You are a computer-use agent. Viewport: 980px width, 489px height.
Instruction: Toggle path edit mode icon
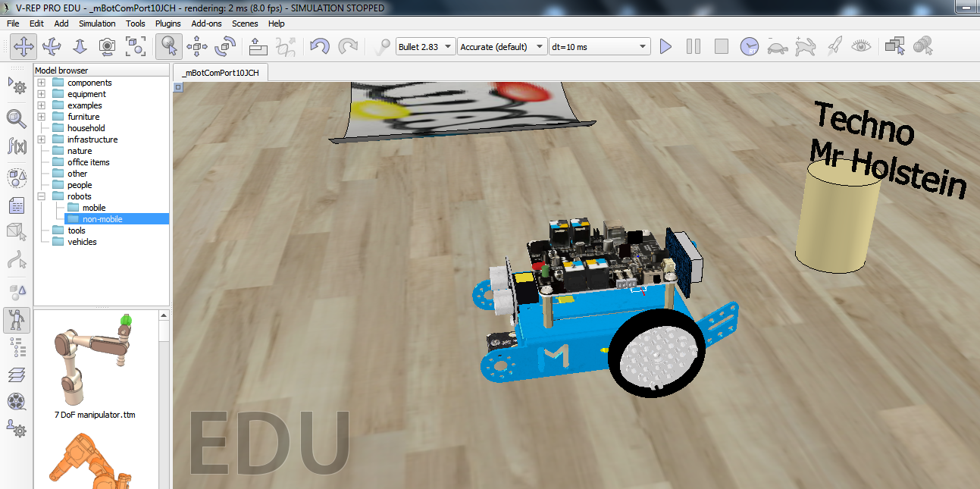tap(17, 261)
